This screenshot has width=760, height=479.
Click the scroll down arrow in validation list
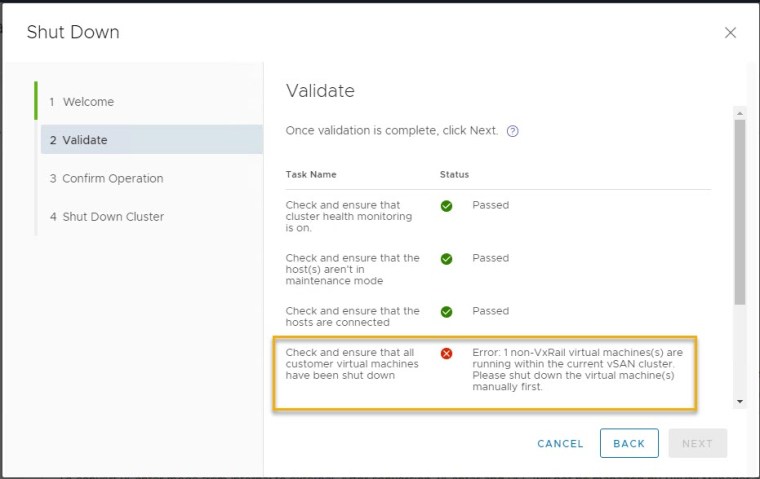(740, 401)
